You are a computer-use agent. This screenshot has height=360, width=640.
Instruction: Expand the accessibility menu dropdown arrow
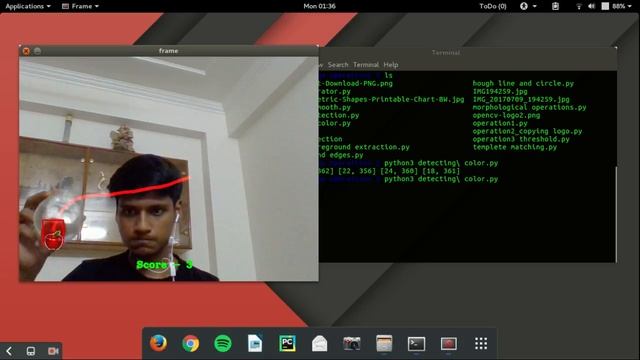(534, 6)
